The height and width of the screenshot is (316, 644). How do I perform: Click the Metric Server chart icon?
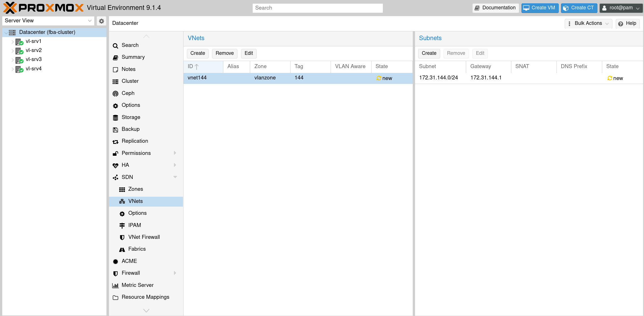tap(115, 285)
